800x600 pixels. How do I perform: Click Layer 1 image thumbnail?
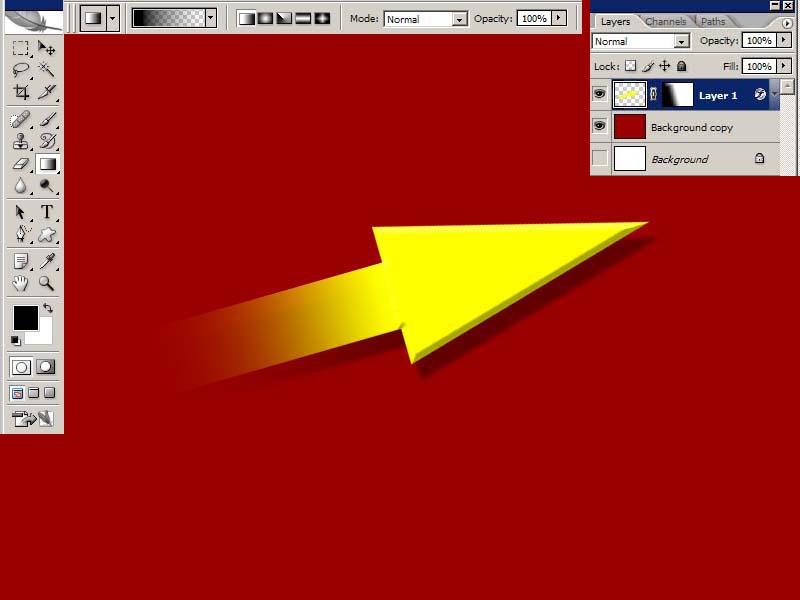pos(630,94)
